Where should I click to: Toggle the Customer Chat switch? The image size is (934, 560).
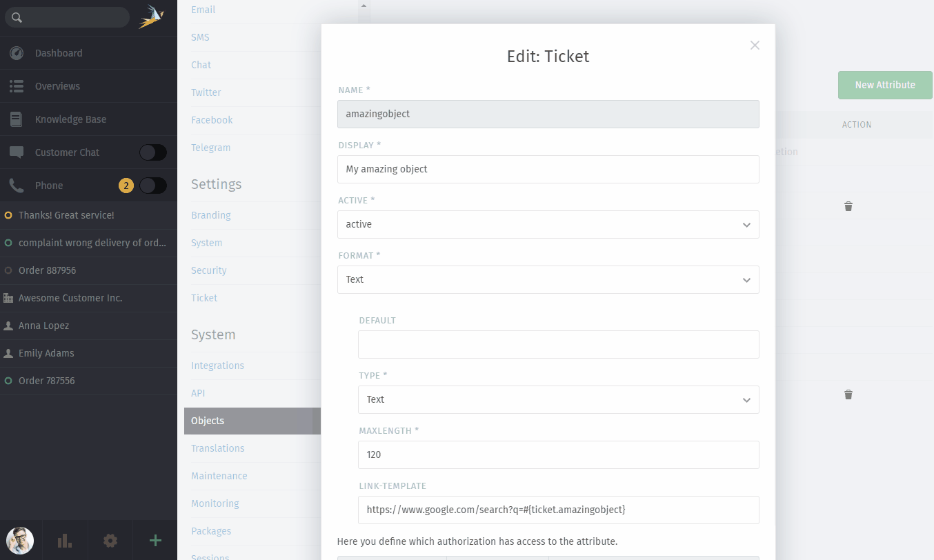pos(153,152)
